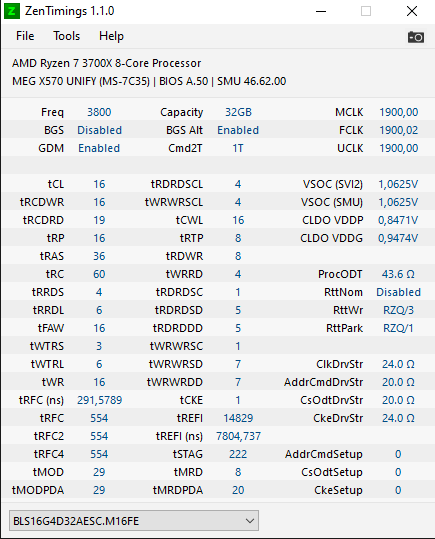Click the Freq value 3800
Viewport: 435px width, 539px height.
tap(99, 112)
